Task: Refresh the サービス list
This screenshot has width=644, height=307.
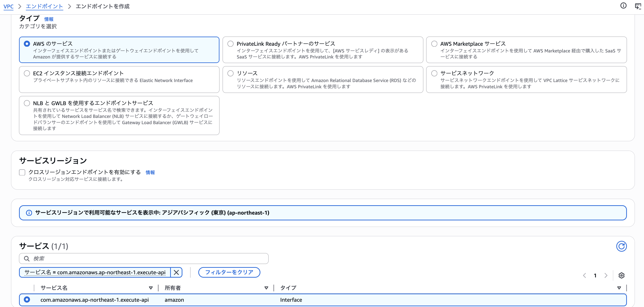Action: coord(622,246)
